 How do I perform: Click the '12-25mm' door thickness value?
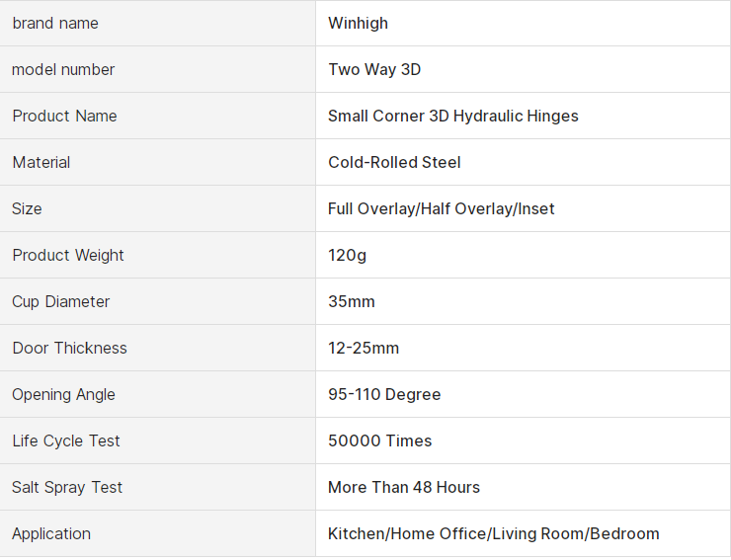pos(364,348)
